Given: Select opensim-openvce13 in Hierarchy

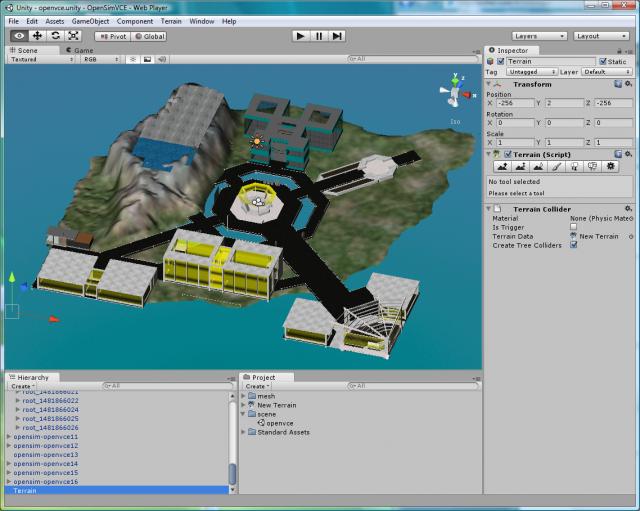Looking at the screenshot, I should coord(46,455).
